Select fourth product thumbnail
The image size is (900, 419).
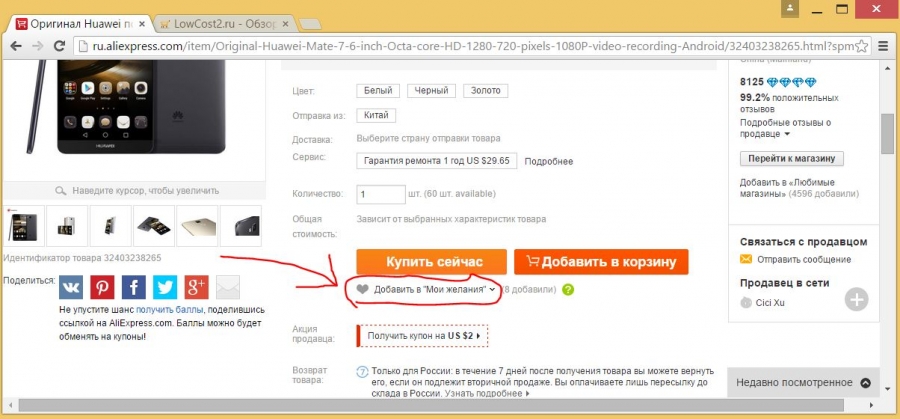tap(154, 226)
